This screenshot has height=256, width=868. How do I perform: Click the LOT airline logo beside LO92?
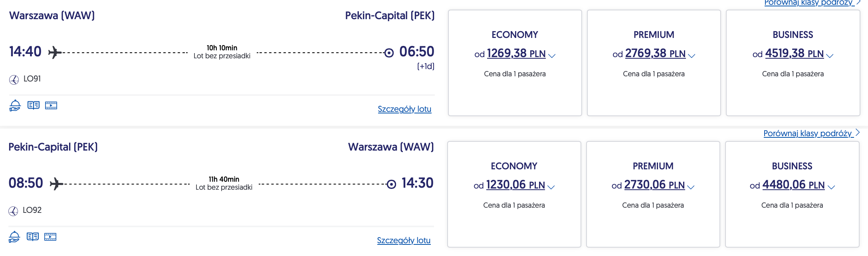[x=13, y=211]
